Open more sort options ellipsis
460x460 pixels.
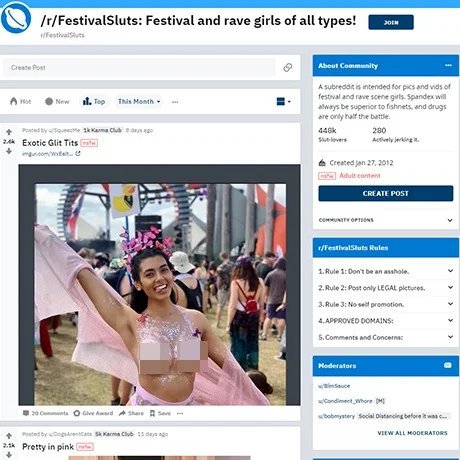(x=175, y=102)
